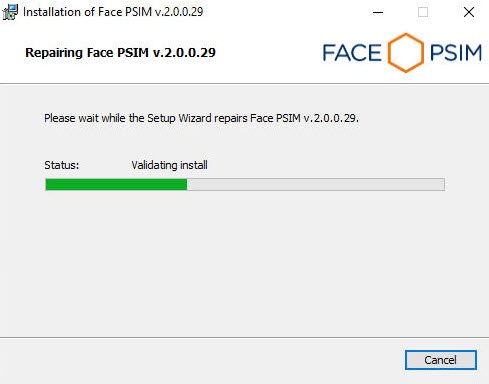This screenshot has height=384, width=489.
Task: Click the blank grey area below the progress bar
Action: pos(244,263)
